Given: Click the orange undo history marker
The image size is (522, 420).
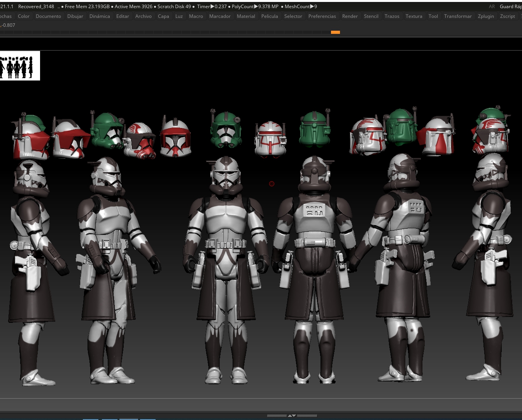Looking at the screenshot, I should 335,32.
